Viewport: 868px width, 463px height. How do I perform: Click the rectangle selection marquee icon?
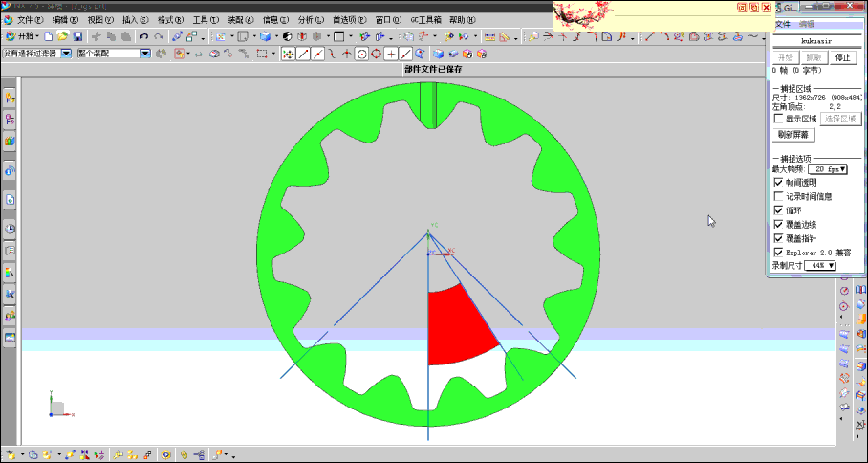(262, 54)
